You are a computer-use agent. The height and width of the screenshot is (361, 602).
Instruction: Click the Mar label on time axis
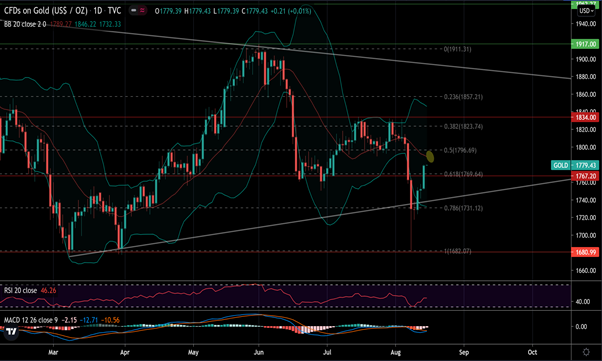[x=53, y=352]
